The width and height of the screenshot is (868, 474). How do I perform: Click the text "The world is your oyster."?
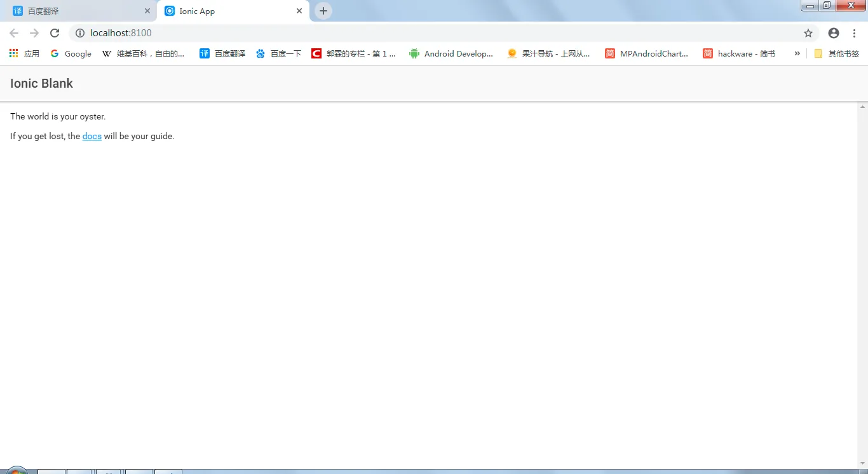(x=58, y=116)
